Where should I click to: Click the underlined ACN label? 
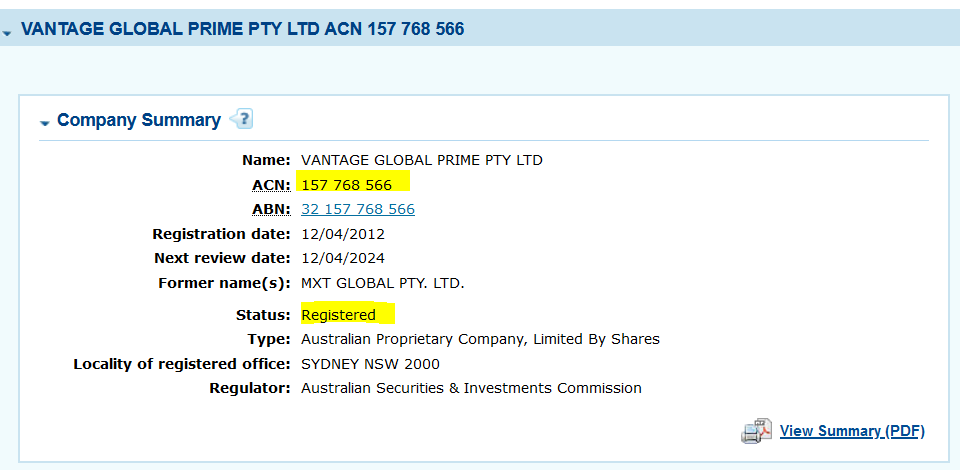271,185
